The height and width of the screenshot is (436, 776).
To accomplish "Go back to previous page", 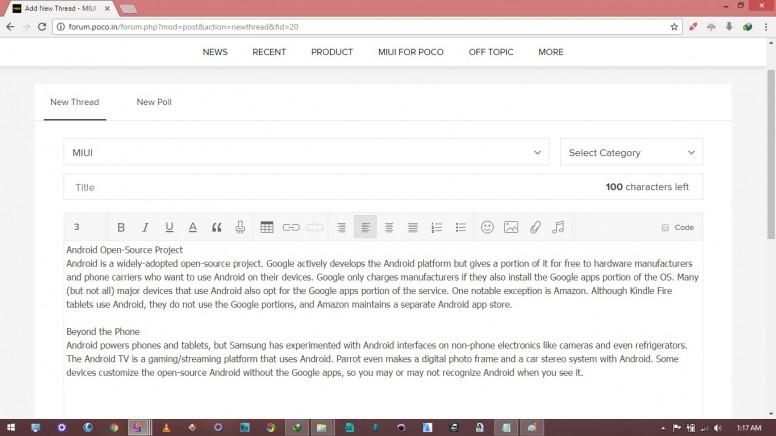I will 10,27.
